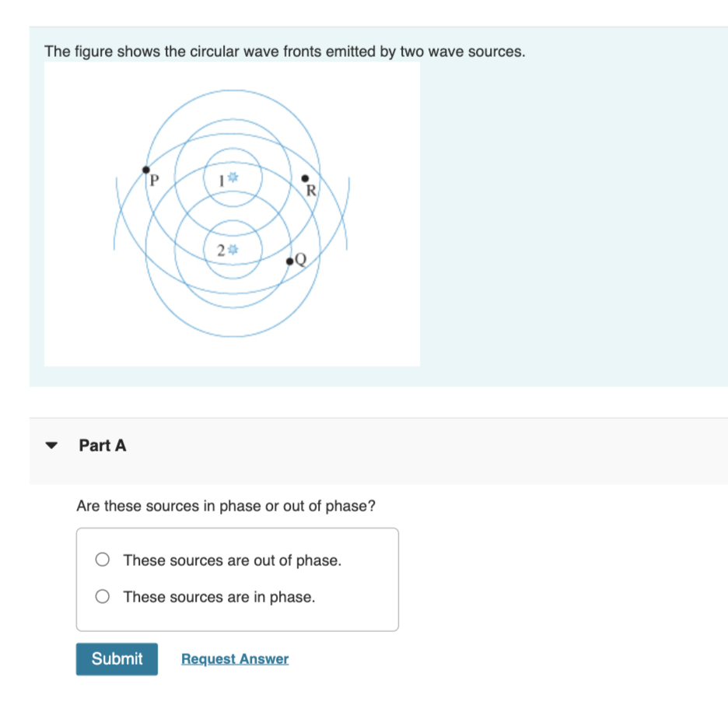
Task: Click the outermost wave front circle
Action: 232,90
